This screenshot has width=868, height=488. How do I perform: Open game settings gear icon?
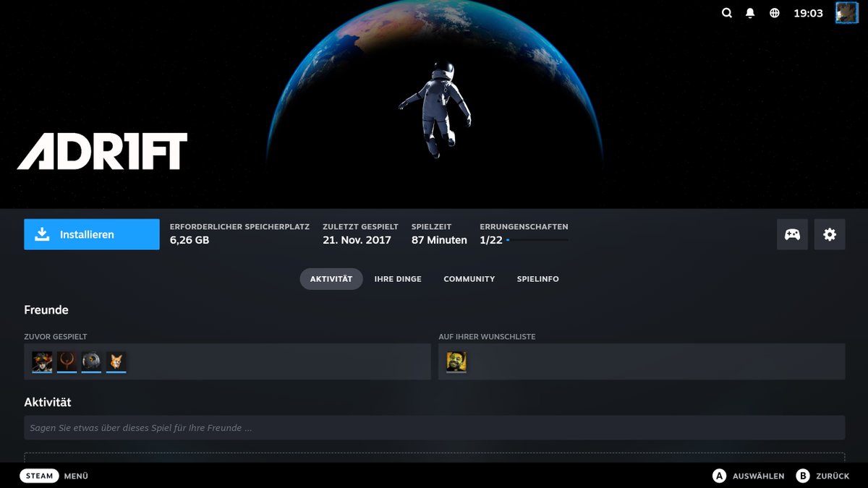(830, 234)
